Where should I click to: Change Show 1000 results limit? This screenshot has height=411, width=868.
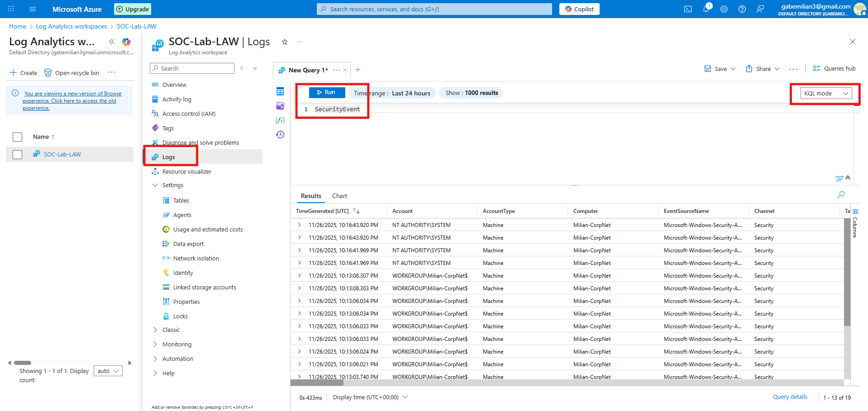[x=472, y=93]
